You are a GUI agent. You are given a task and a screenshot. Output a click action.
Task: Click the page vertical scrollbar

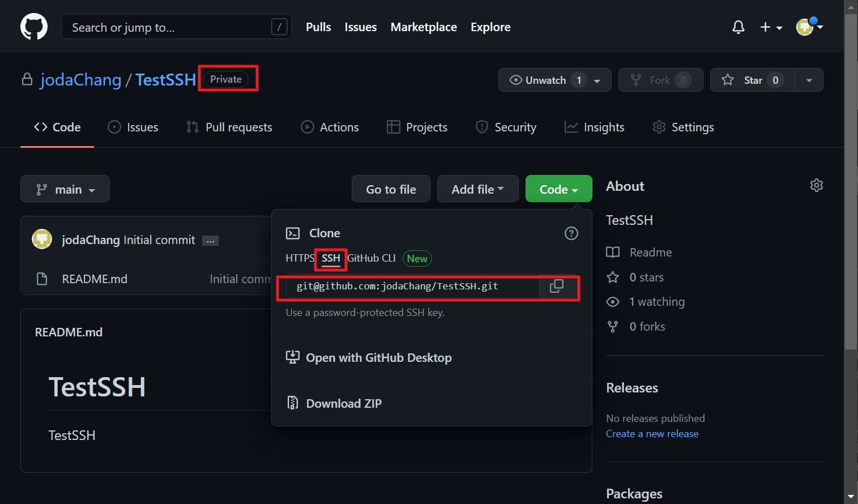(x=851, y=181)
